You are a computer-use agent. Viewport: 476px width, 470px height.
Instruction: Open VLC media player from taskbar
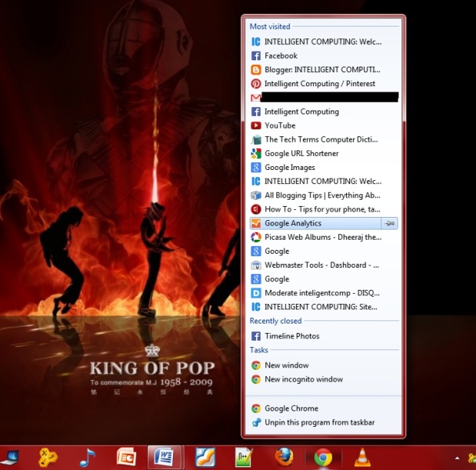[x=362, y=457]
